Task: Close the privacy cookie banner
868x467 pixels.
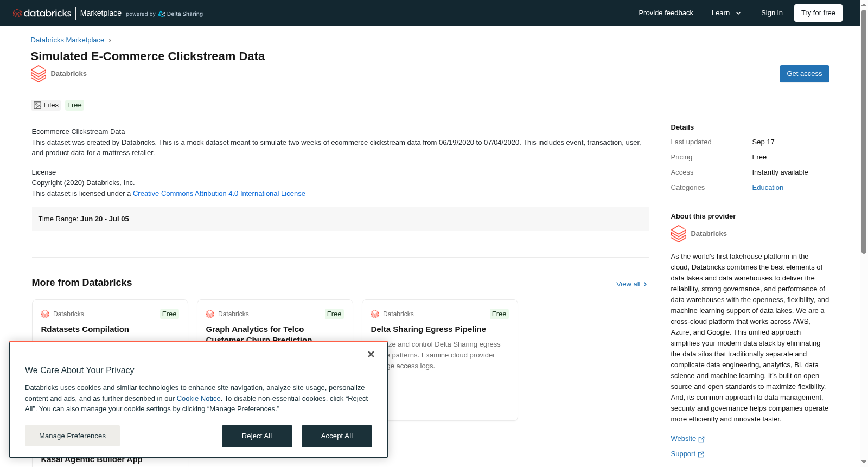Action: pyautogui.click(x=371, y=354)
